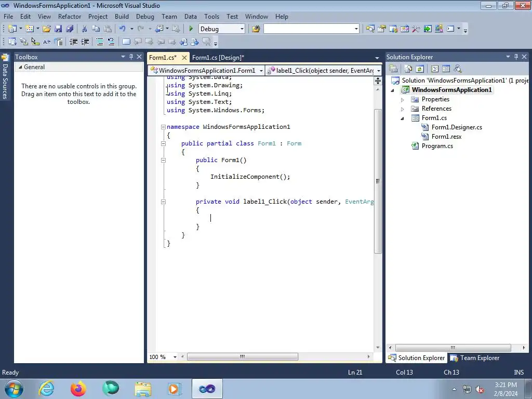Switch to the Form1.cs [Design]* tab

pyautogui.click(x=218, y=58)
